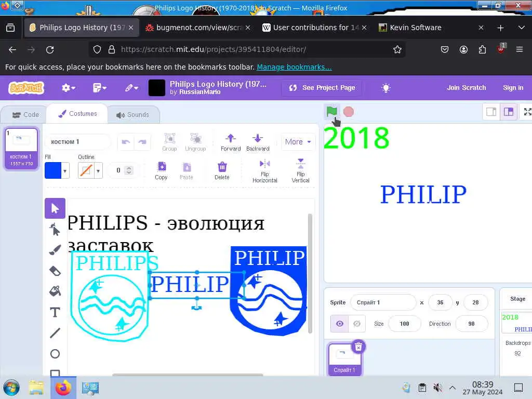
Task: Flip selection Vertical
Action: (x=301, y=170)
